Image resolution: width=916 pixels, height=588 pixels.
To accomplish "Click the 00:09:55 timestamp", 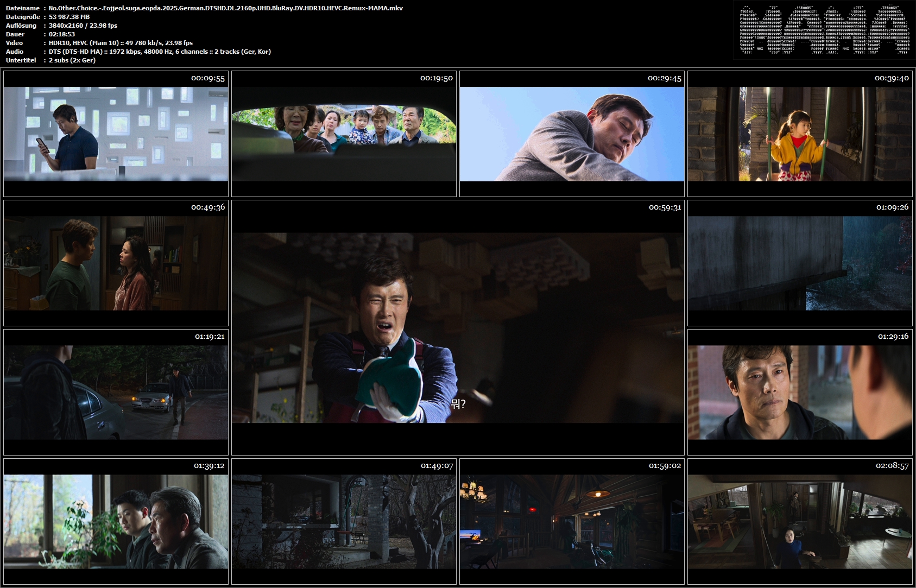I will [x=208, y=78].
